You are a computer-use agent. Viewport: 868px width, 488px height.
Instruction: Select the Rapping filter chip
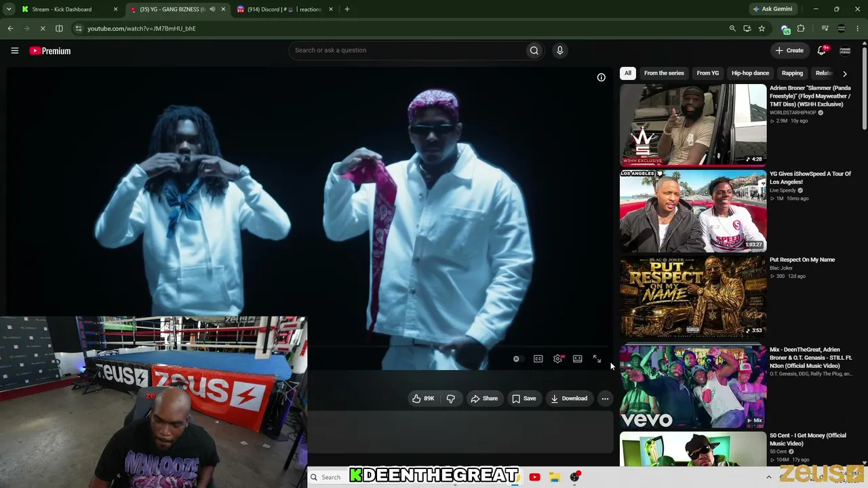click(792, 73)
